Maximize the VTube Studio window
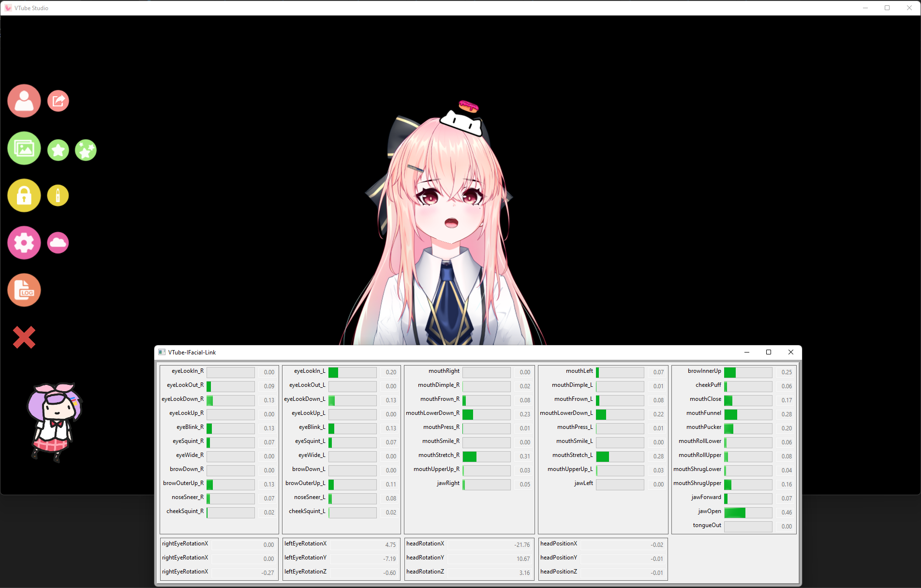921x588 pixels. (887, 8)
